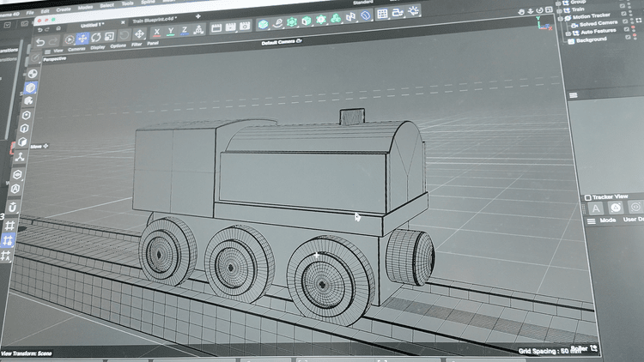Select the Scale tool icon
This screenshot has height=362, width=644.
click(109, 37)
